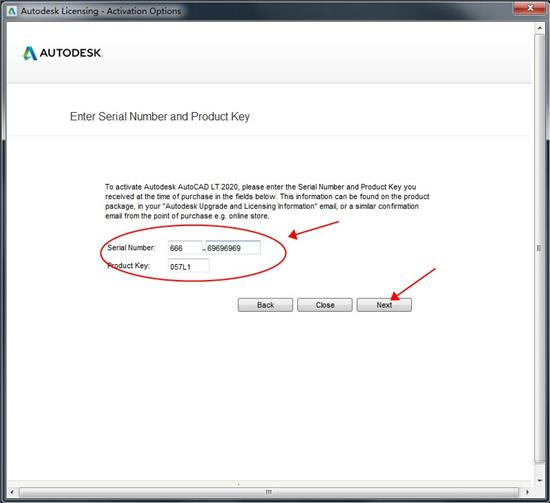Image resolution: width=550 pixels, height=503 pixels.
Task: Click the 'To activate Autodesk AutoCAD LT 2020' paragraph
Action: [267, 201]
